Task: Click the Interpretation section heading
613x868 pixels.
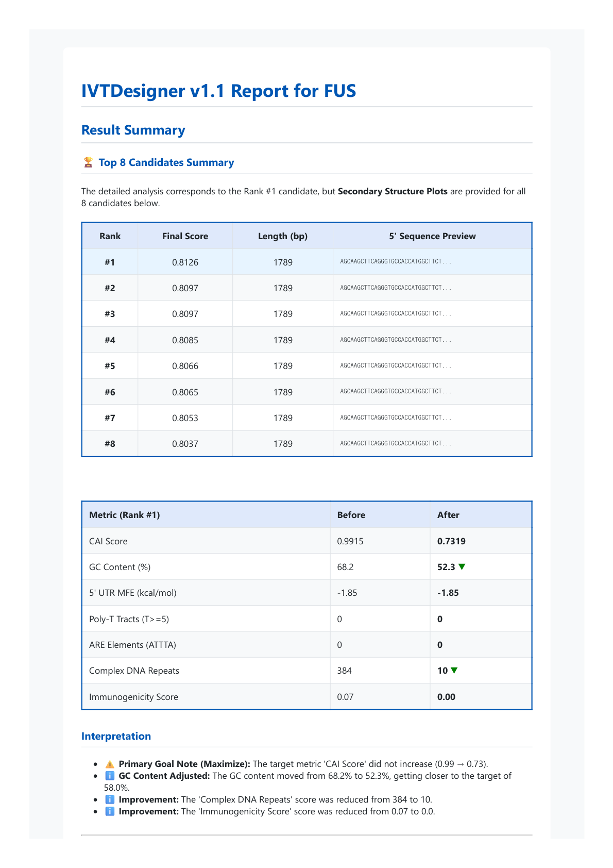Action: [116, 736]
